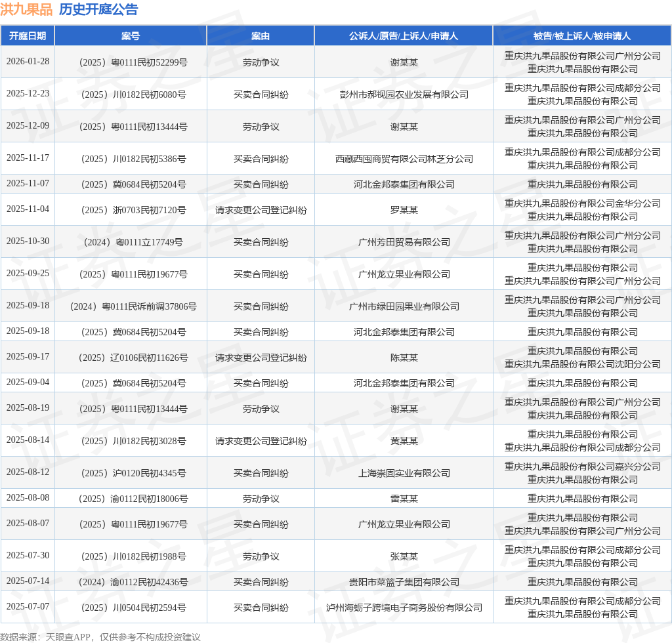Screen dimensions: 672x643
Task: Click the 被告/被上诉人/被申请人 column header
Action: 582,36
